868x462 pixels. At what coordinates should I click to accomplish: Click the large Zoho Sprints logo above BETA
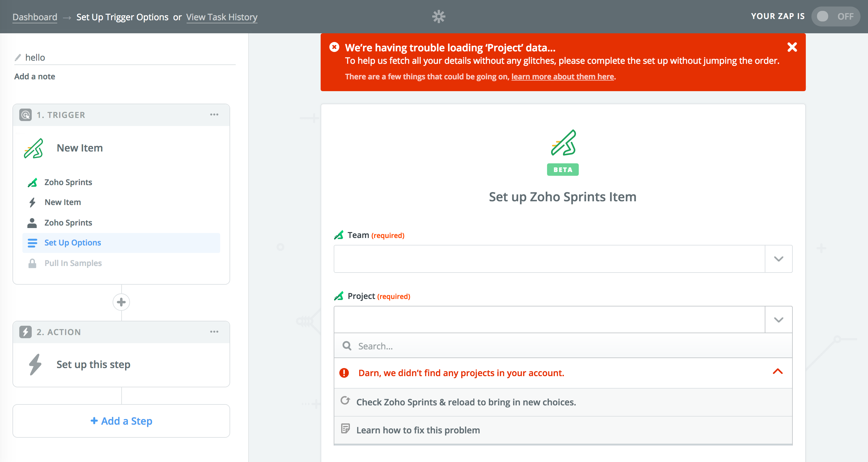coord(563,143)
